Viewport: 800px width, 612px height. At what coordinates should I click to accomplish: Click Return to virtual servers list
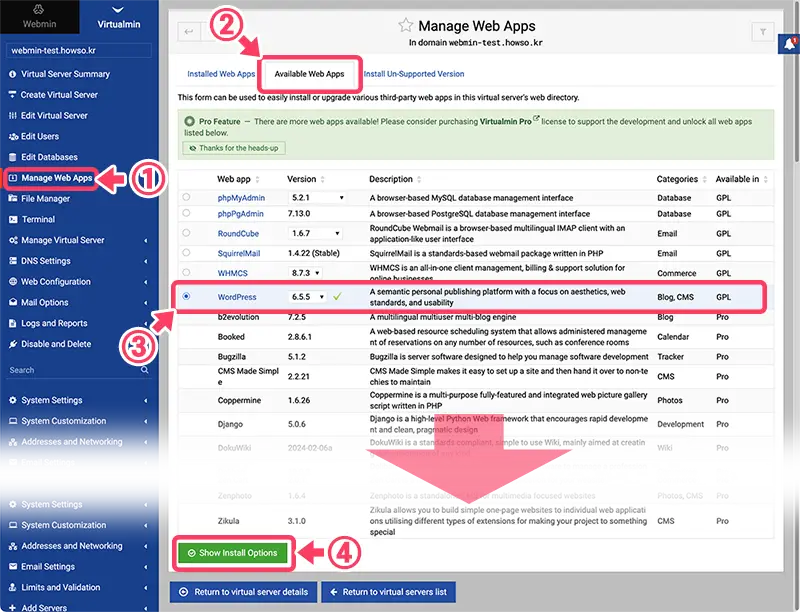pos(388,592)
